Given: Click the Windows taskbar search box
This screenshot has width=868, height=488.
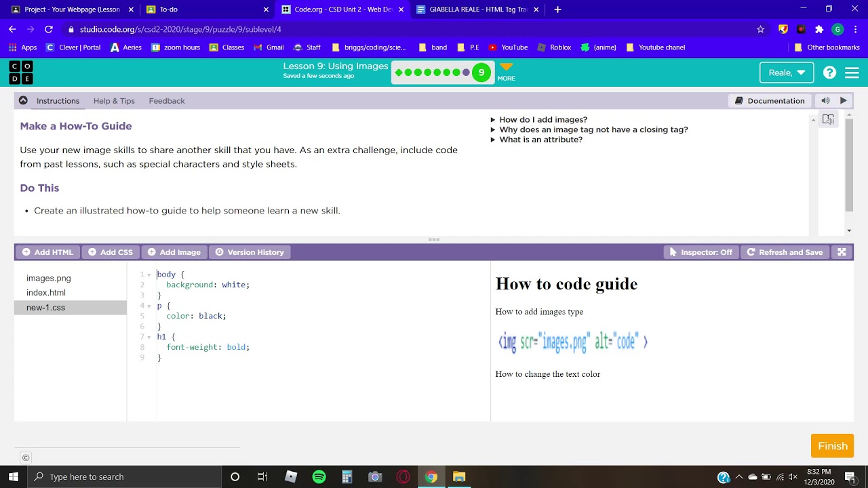Looking at the screenshot, I should pyautogui.click(x=124, y=476).
